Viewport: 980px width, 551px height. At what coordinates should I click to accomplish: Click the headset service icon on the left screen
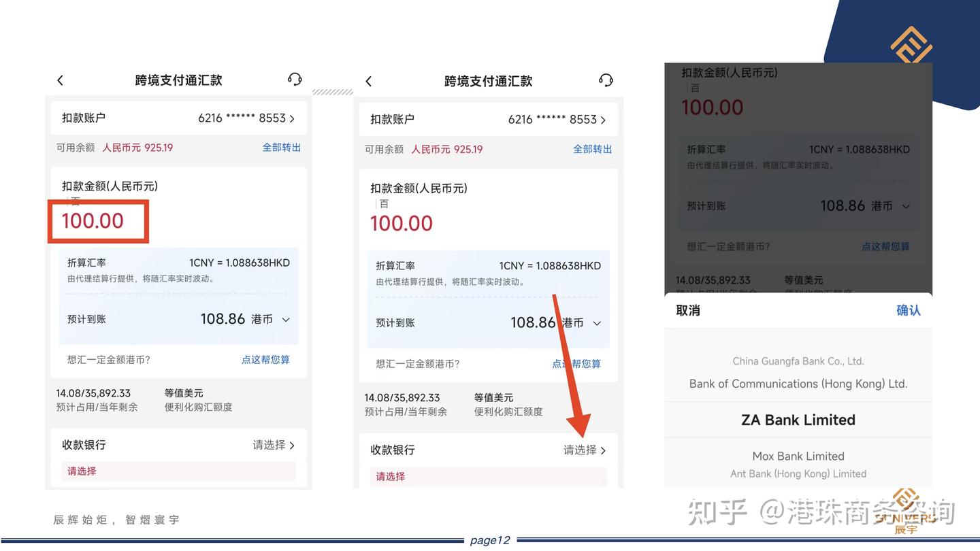click(x=295, y=80)
